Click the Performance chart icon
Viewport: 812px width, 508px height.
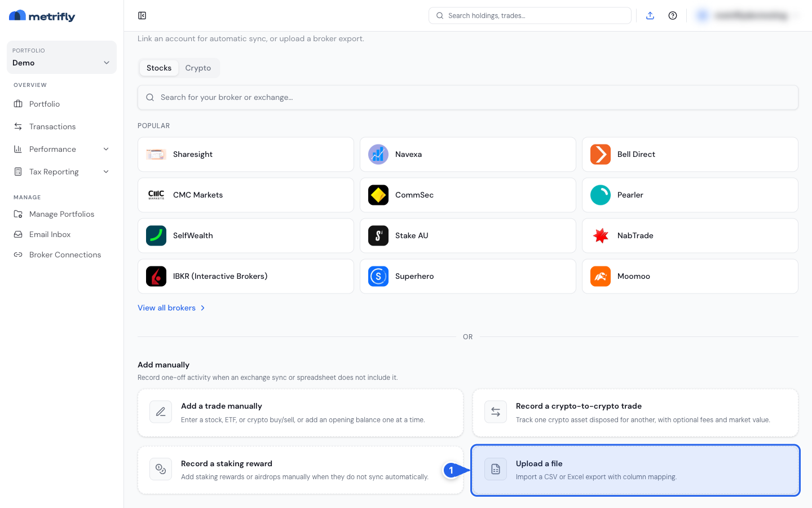(18, 149)
